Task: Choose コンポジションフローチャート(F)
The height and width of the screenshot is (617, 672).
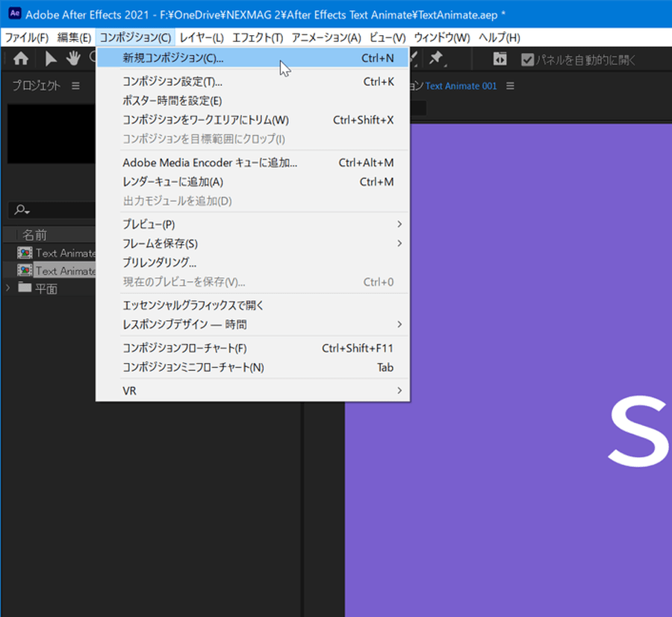Action: coord(253,348)
